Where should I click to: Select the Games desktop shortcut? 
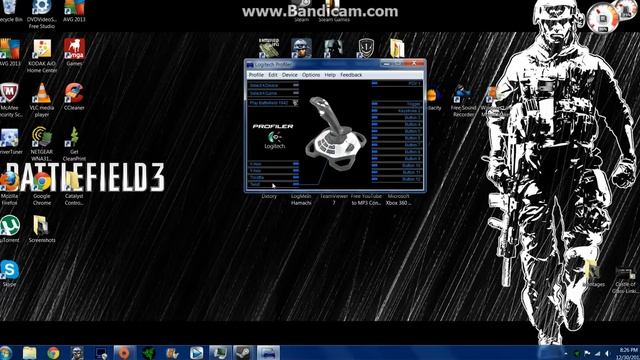point(74,52)
